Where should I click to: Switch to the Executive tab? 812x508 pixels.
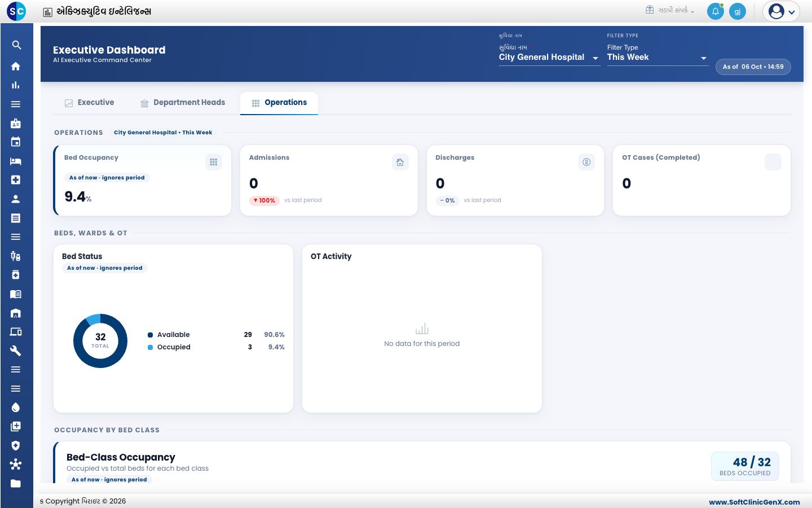pyautogui.click(x=90, y=103)
